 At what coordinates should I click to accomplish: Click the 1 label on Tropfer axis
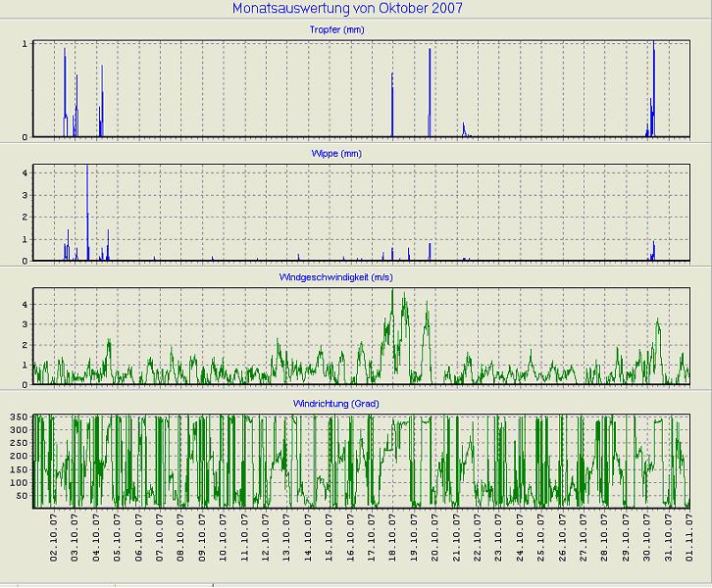[25, 44]
